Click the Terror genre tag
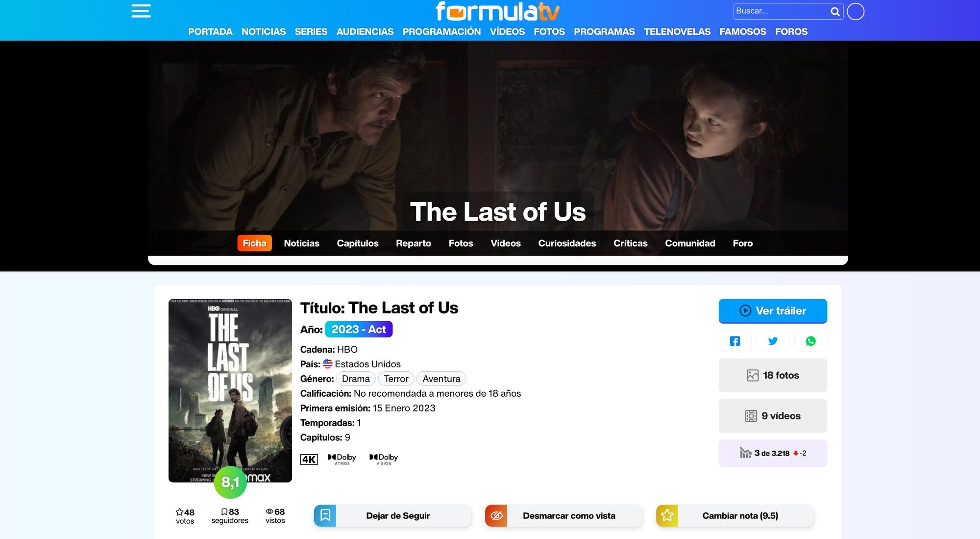This screenshot has width=980, height=539. [396, 379]
